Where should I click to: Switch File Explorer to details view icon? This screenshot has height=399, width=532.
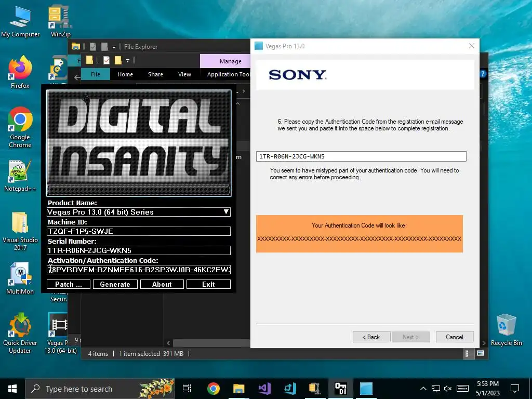coord(467,353)
